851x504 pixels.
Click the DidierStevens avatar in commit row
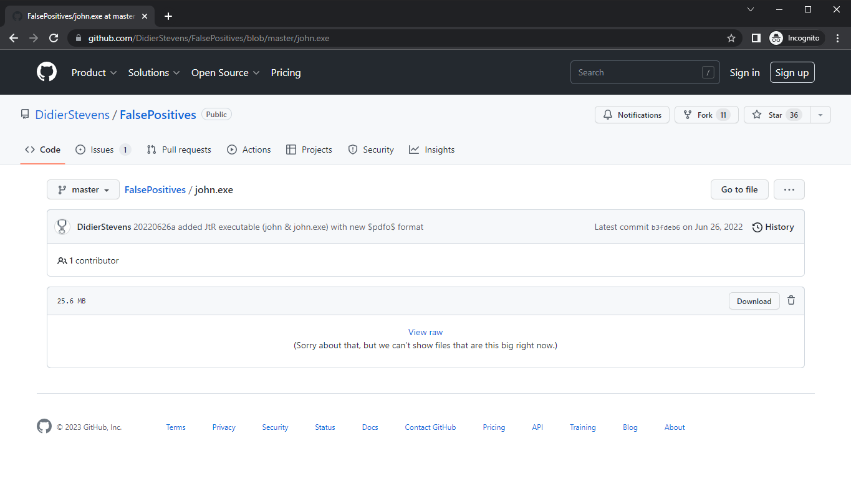click(62, 227)
